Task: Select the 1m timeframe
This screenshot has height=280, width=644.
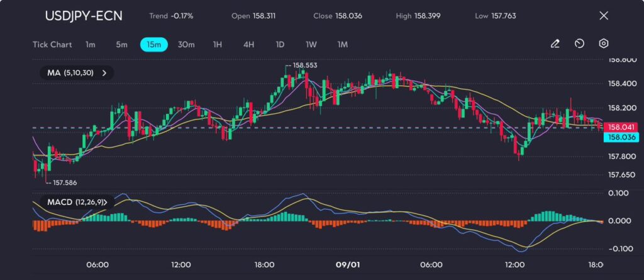Action: tap(91, 45)
